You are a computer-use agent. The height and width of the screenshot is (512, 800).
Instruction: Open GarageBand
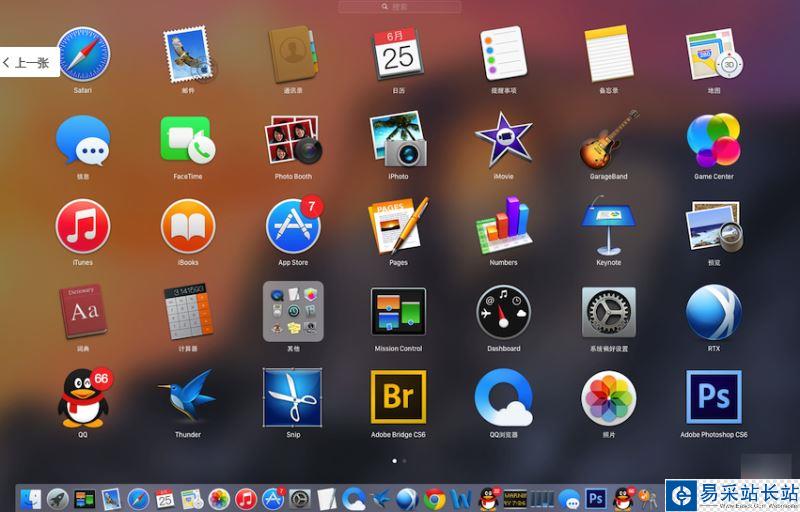pos(609,139)
